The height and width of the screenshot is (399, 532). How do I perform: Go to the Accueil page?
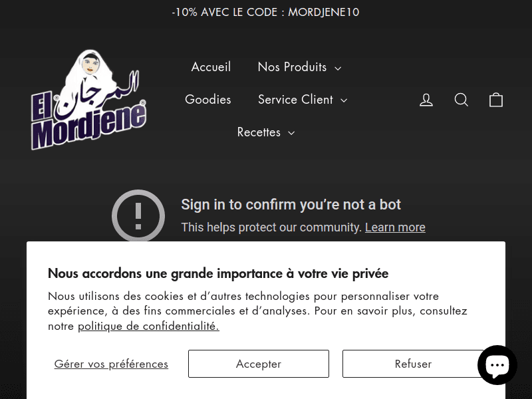click(x=211, y=67)
